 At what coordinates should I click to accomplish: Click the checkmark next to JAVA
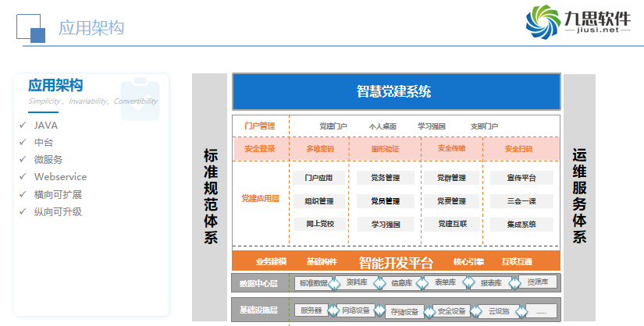[x=23, y=126]
